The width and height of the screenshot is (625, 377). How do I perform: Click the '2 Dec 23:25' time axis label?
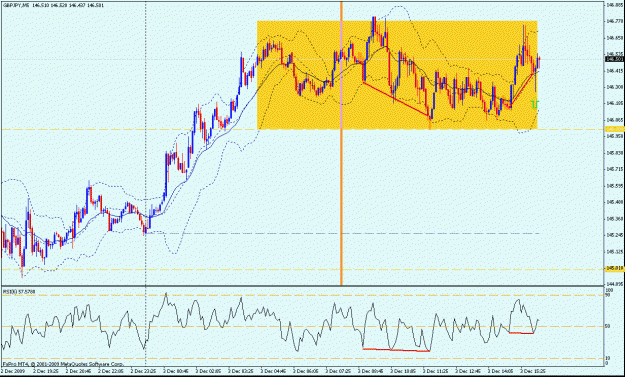point(143,371)
